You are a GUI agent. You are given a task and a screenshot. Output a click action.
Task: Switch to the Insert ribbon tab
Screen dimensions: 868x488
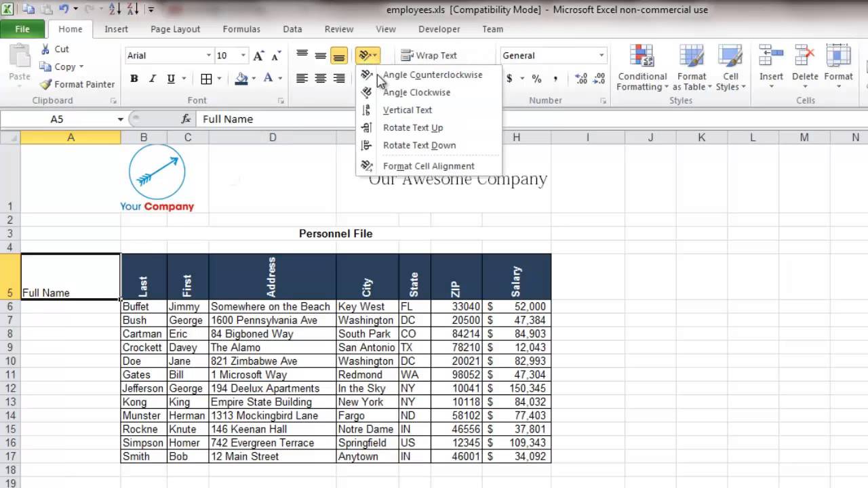tap(116, 29)
